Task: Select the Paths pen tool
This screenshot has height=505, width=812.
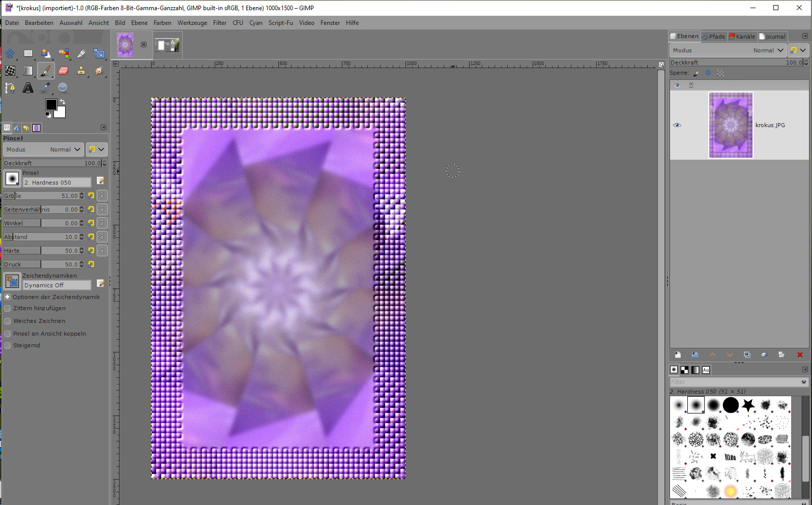Action: [x=10, y=88]
